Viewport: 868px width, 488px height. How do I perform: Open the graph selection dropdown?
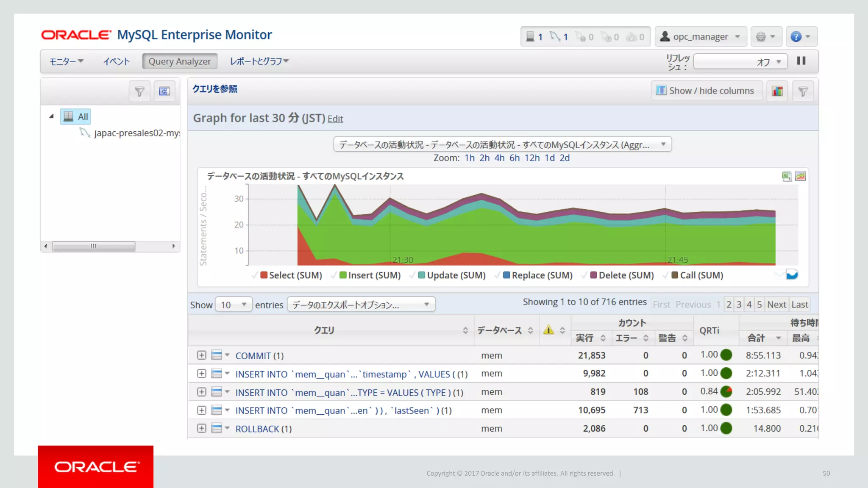coord(502,144)
